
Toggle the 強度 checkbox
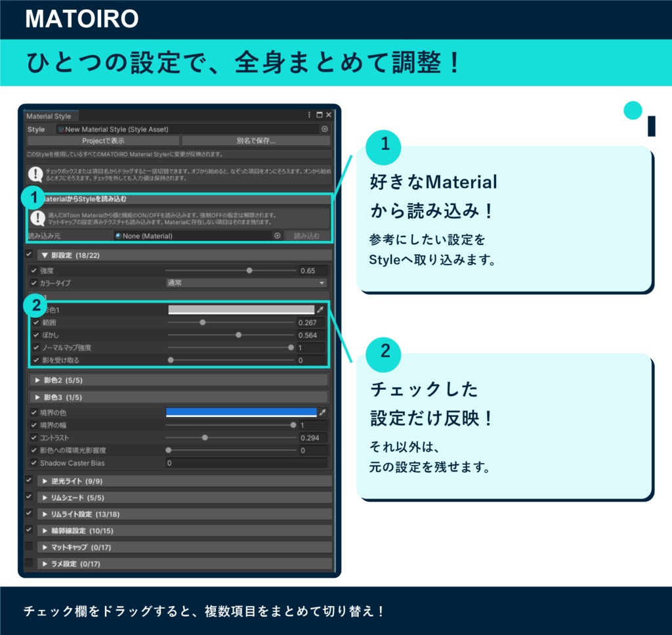(33, 271)
